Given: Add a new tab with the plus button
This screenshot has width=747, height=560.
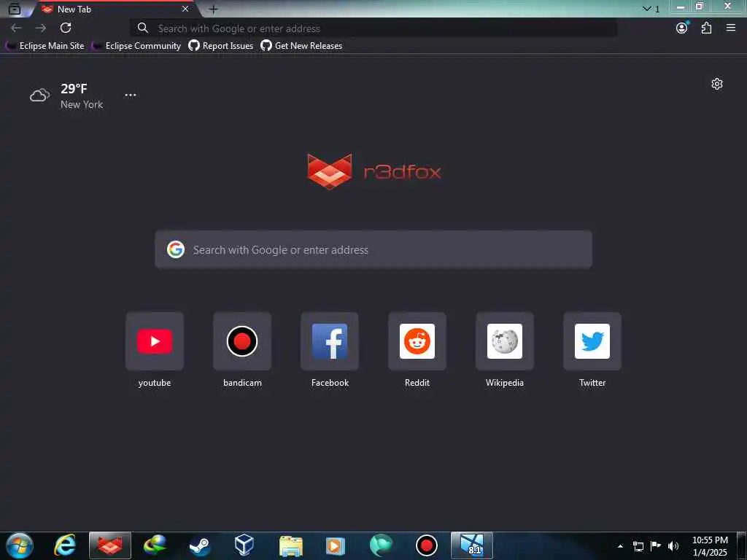Looking at the screenshot, I should (214, 9).
